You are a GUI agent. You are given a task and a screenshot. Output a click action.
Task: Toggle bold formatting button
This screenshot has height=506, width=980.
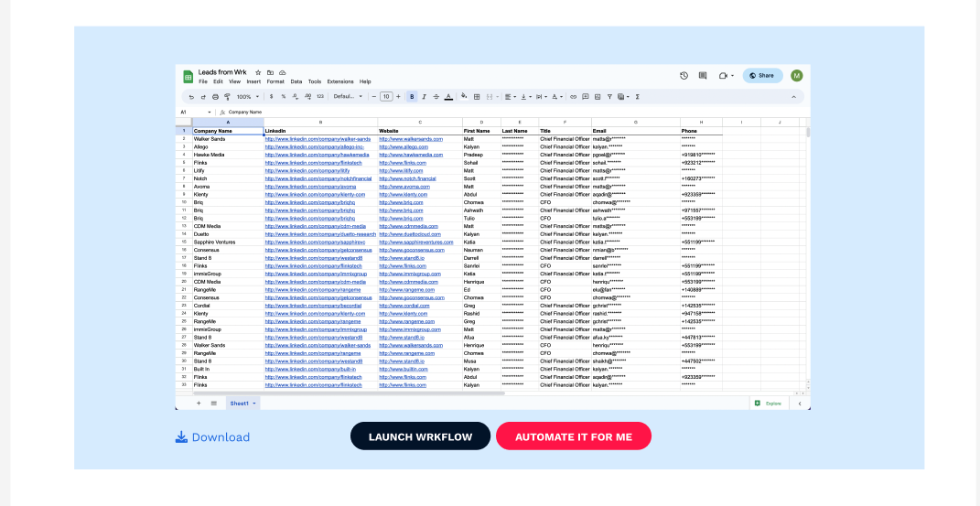[x=412, y=97]
